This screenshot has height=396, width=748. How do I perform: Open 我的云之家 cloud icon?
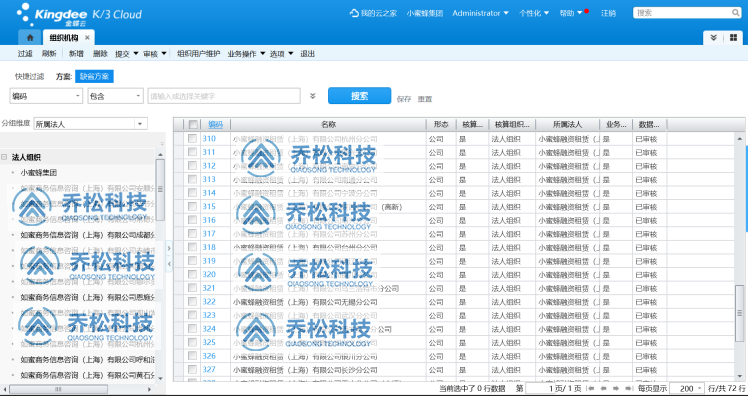[354, 13]
